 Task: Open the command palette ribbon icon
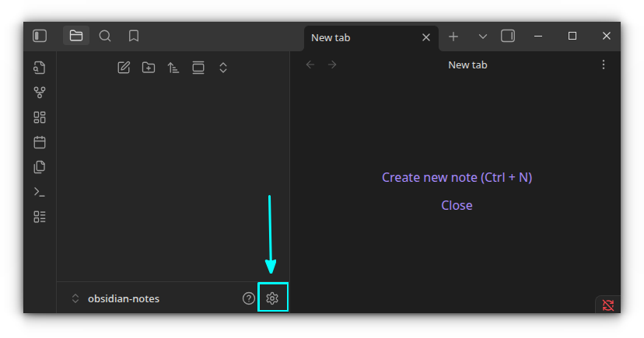coord(40,192)
